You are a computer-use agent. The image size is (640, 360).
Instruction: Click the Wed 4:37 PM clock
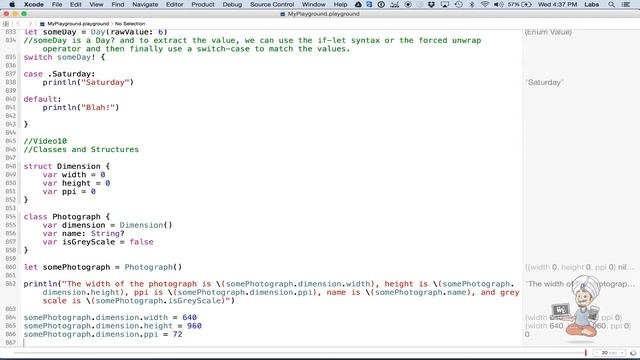(x=557, y=4)
